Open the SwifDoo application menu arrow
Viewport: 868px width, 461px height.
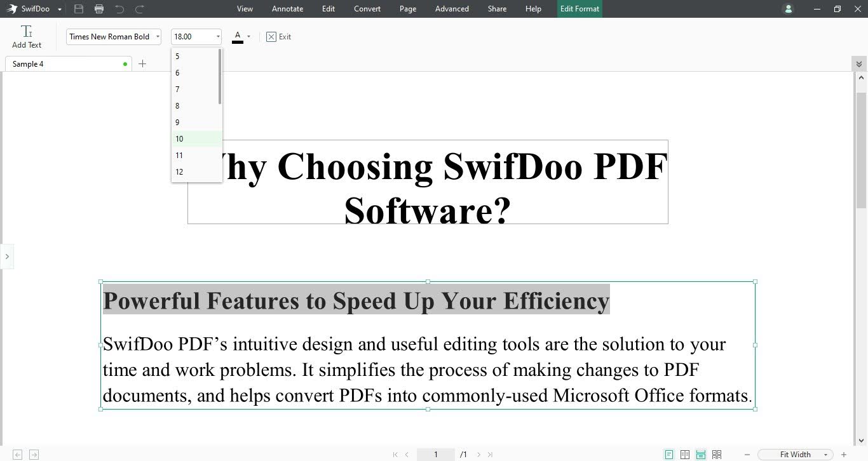point(59,10)
